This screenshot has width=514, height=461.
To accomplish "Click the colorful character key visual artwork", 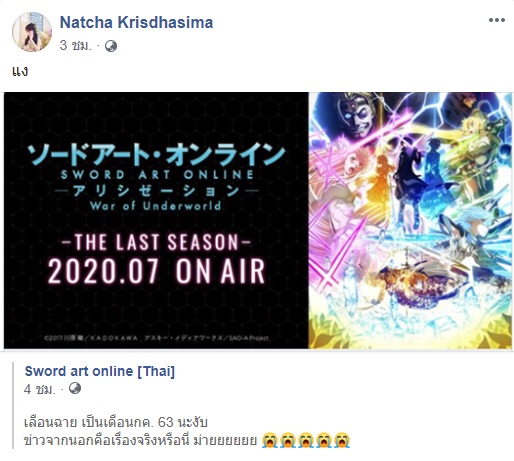I will pos(410,220).
